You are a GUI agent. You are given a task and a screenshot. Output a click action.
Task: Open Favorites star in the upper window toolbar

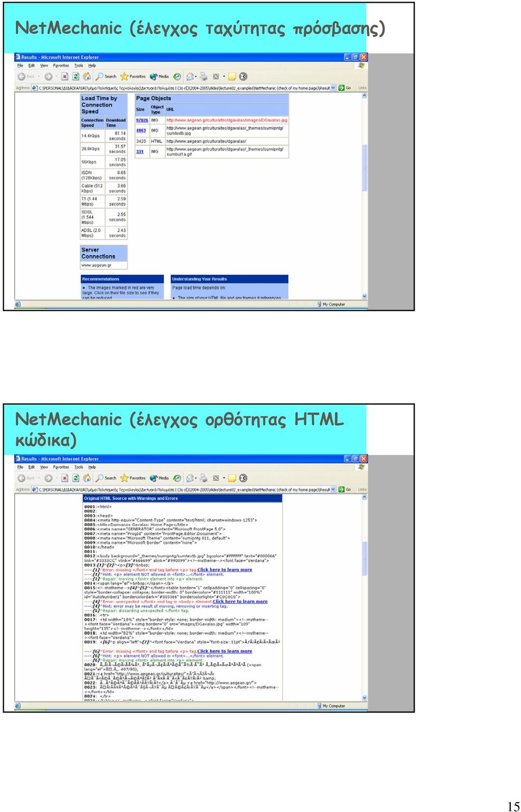pos(133,77)
